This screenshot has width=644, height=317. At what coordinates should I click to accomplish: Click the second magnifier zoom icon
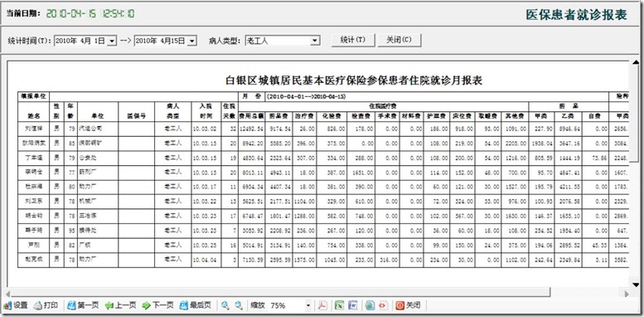click(x=239, y=305)
